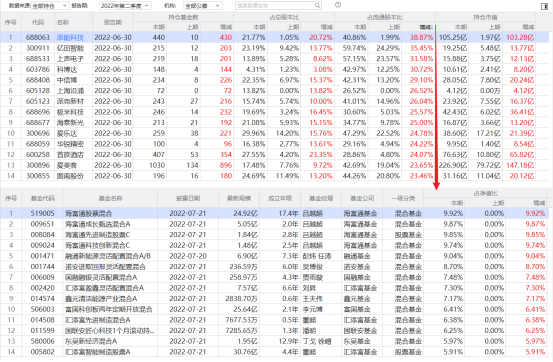Expand the 报告期 2022年第二季度 dropdown
The width and height of the screenshot is (553, 362).
pos(126,6)
